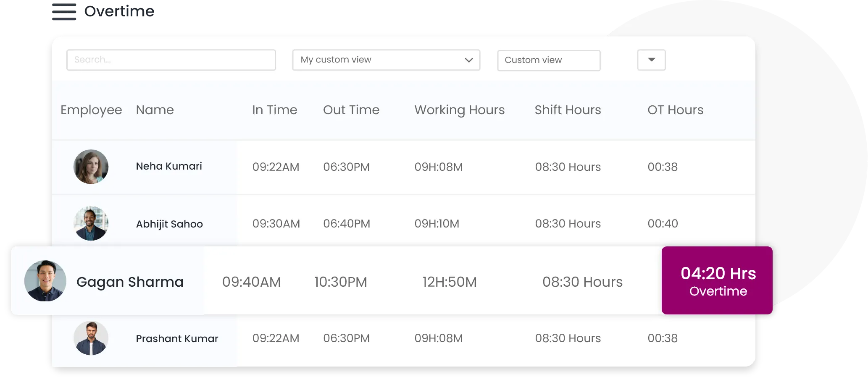
Task: Click the Custom view box
Action: click(x=549, y=60)
